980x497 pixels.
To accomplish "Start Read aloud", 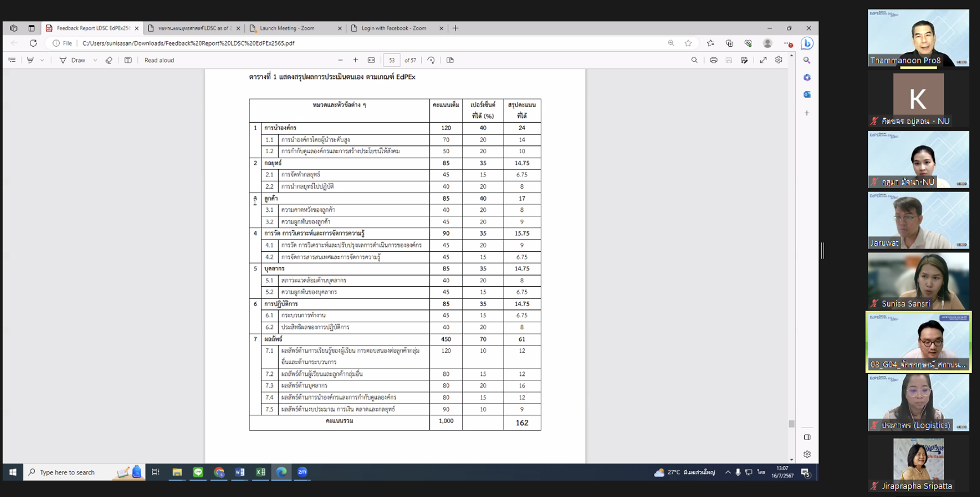I will coord(159,60).
